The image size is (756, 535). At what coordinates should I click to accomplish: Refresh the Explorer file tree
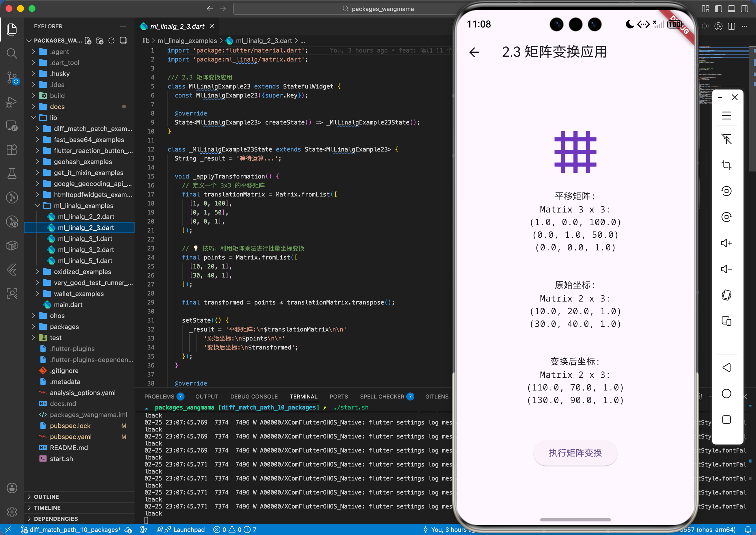click(112, 40)
